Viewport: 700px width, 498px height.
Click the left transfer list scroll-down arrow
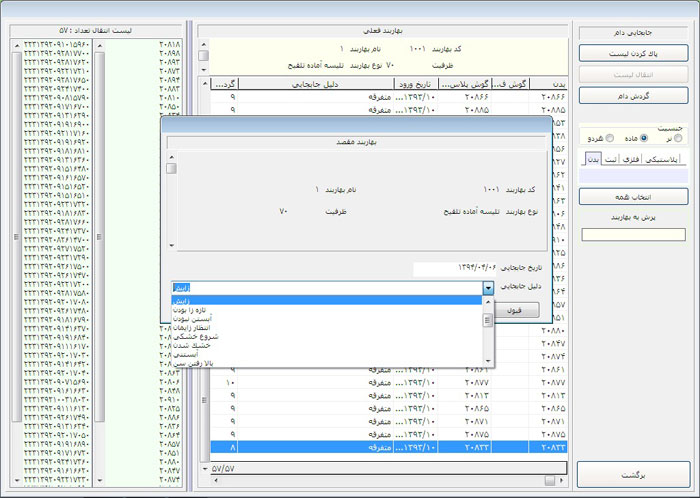17,481
